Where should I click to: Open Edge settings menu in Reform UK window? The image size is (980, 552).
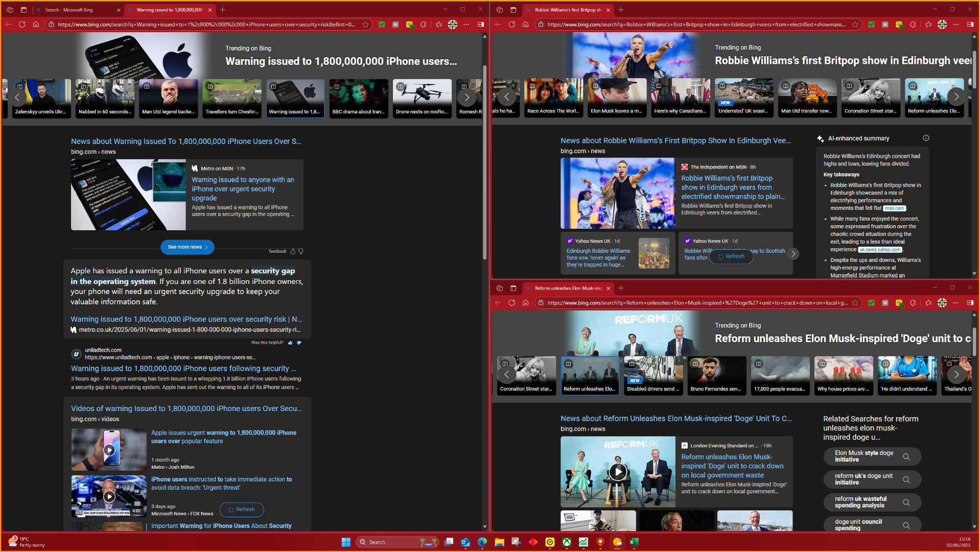point(956,303)
